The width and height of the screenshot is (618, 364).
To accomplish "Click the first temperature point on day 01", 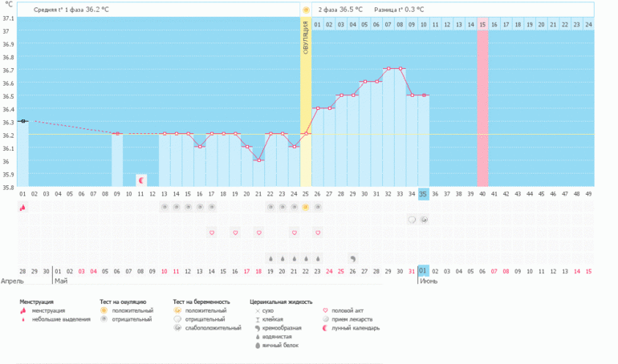I will (23, 121).
